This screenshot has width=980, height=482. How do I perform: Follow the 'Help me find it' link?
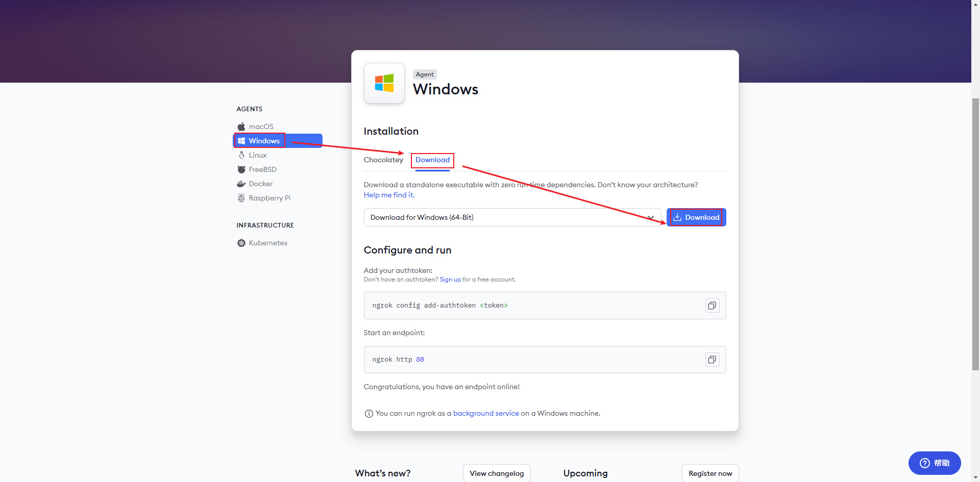pos(389,195)
